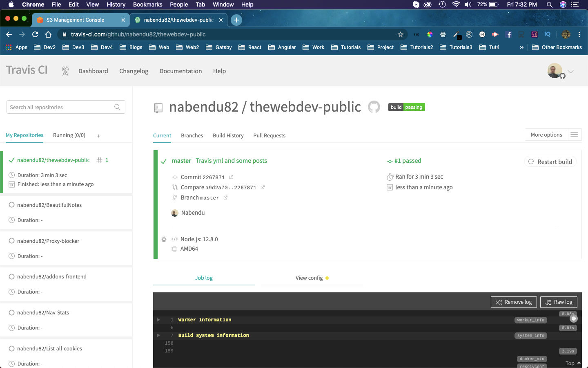The height and width of the screenshot is (368, 588).
Task: Select the Running (0/0) tab
Action: coord(69,135)
